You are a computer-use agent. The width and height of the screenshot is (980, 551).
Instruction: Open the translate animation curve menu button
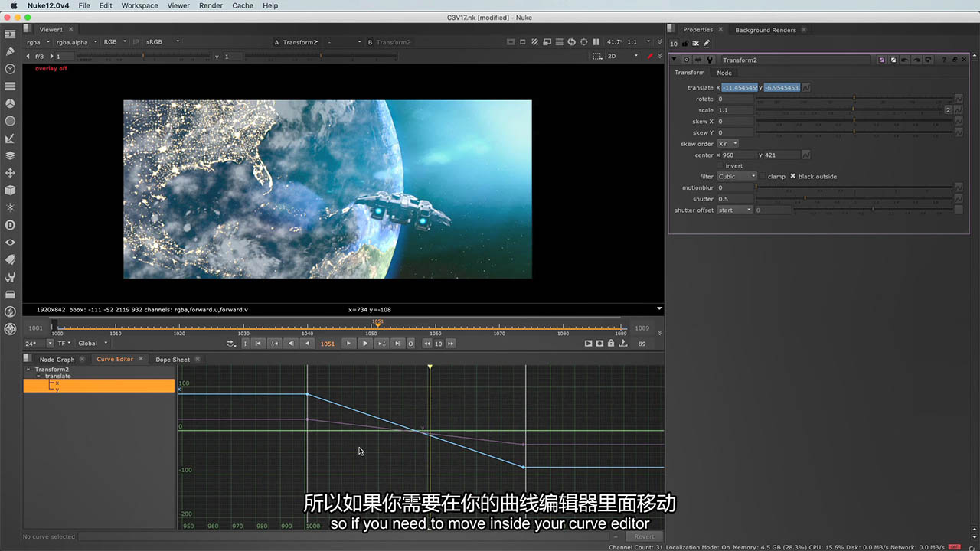(806, 88)
